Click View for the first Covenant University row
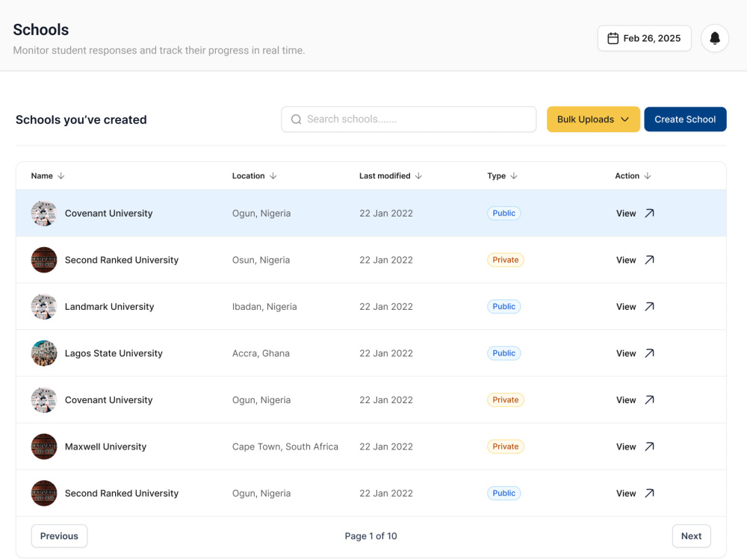 [x=634, y=213]
